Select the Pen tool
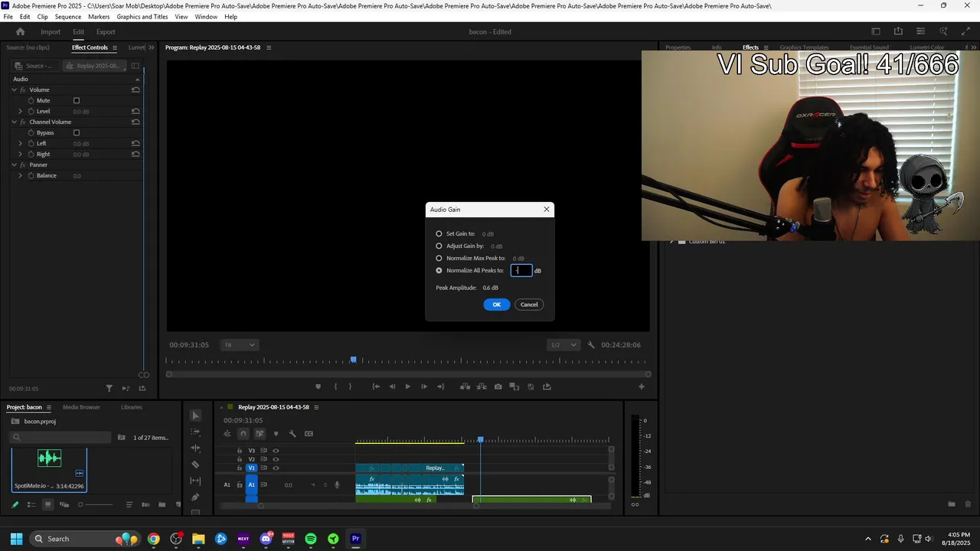980x551 pixels. point(195,497)
